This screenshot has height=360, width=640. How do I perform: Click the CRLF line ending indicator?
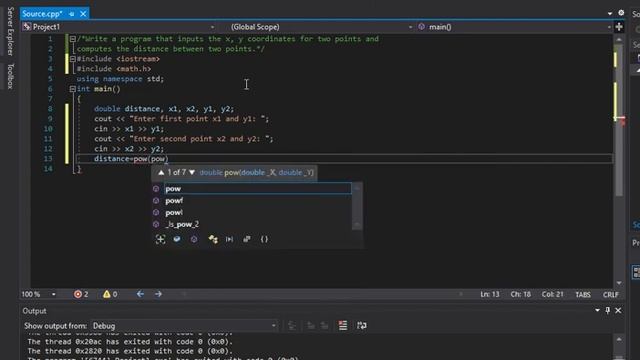[611, 294]
